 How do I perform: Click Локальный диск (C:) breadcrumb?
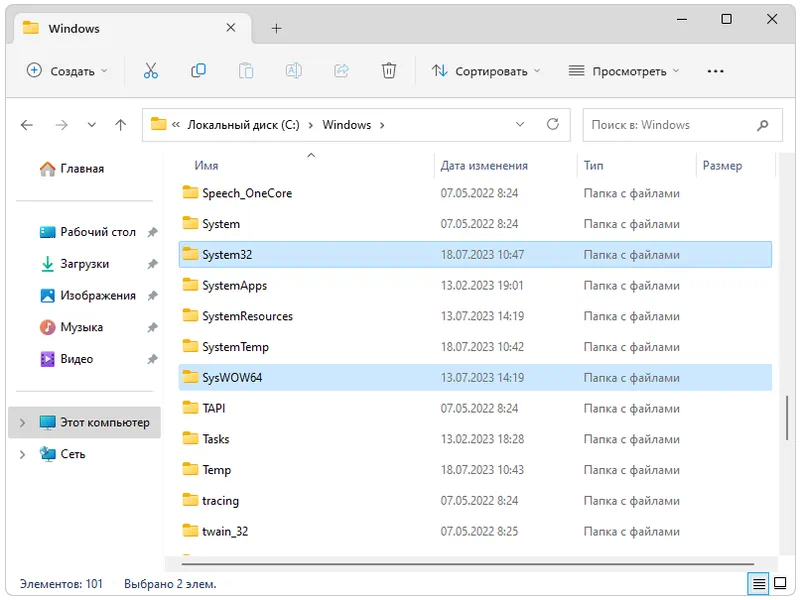click(x=243, y=125)
